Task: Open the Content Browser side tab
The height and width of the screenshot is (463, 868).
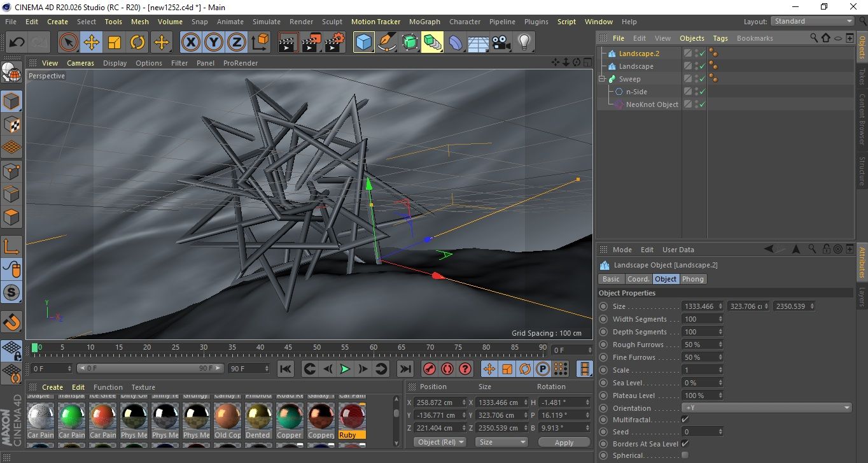Action: (862, 120)
